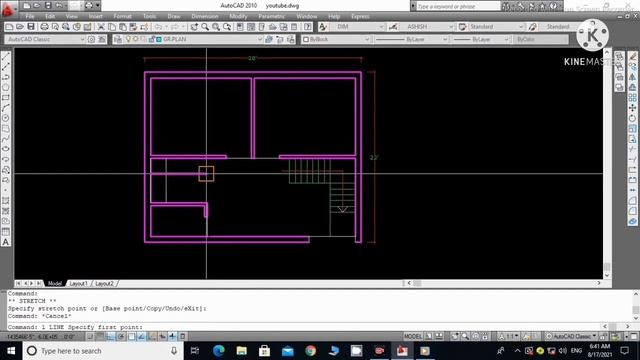Select the Arc draw tool
The image size is (640, 360).
coord(6,108)
